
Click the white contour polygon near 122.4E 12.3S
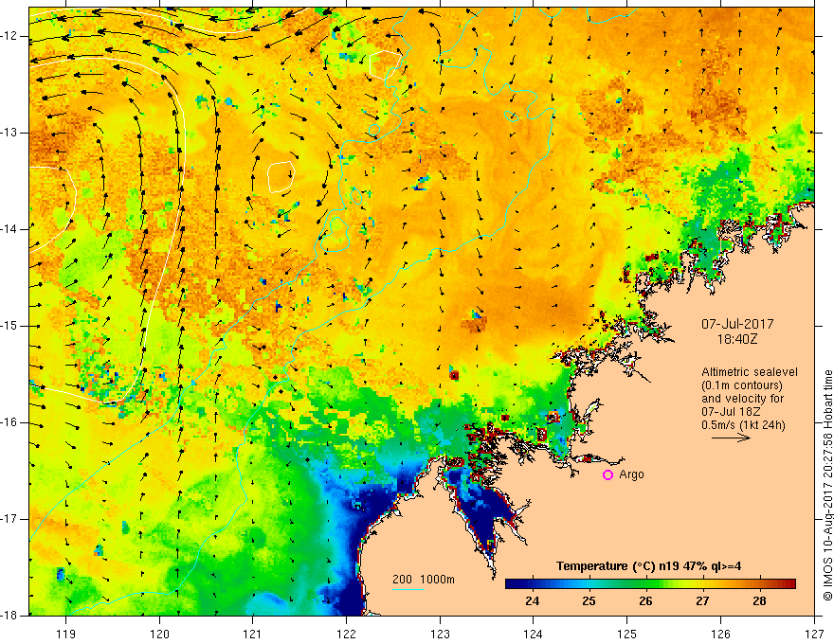[386, 65]
